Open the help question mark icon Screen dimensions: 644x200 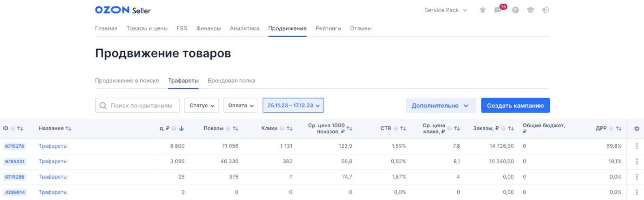516,10
